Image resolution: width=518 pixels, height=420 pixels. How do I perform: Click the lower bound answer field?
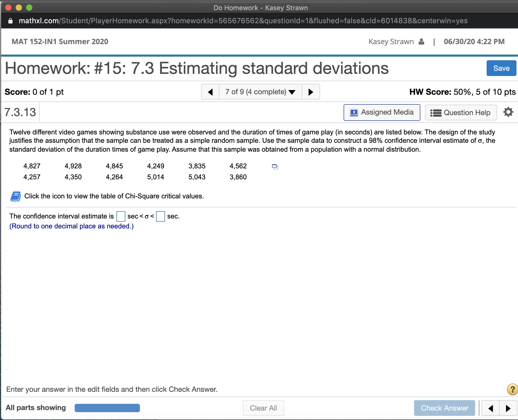121,216
